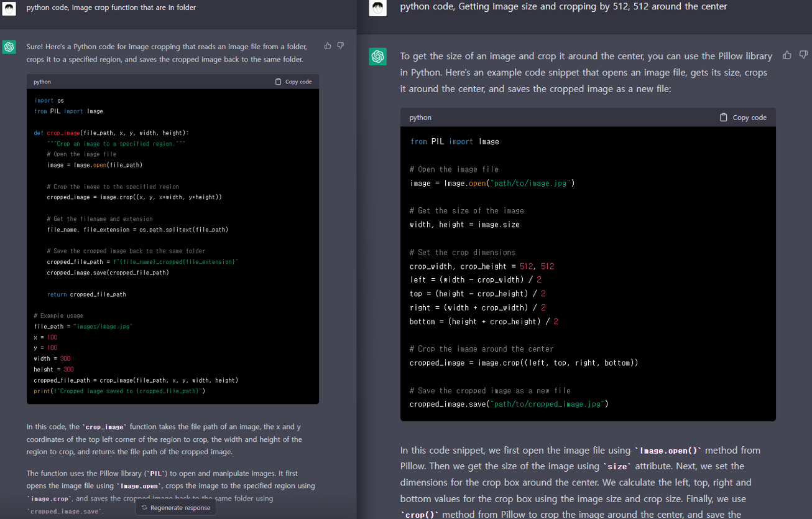The image size is (812, 519).
Task: Click the 'width = 300' line
Action: 52,358
